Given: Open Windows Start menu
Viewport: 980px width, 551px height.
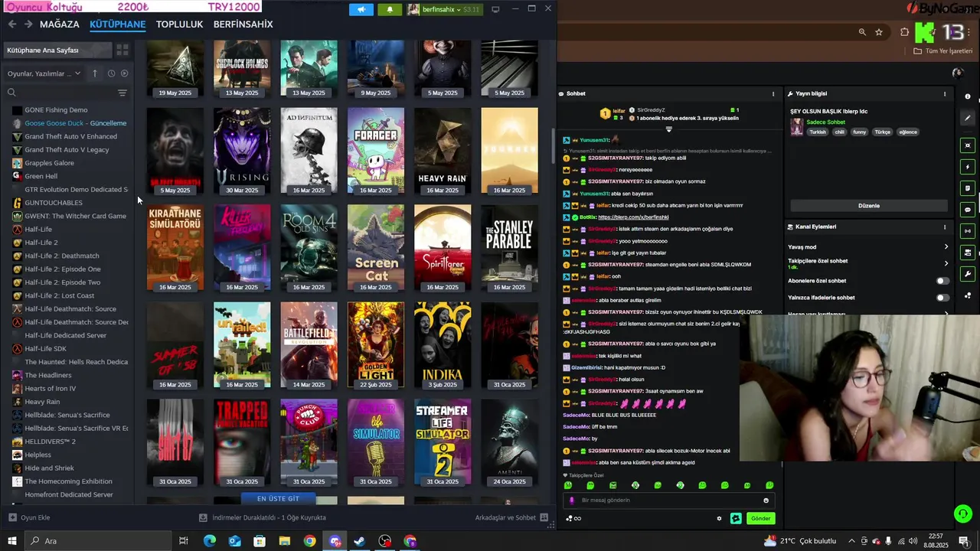Looking at the screenshot, I should (x=12, y=541).
